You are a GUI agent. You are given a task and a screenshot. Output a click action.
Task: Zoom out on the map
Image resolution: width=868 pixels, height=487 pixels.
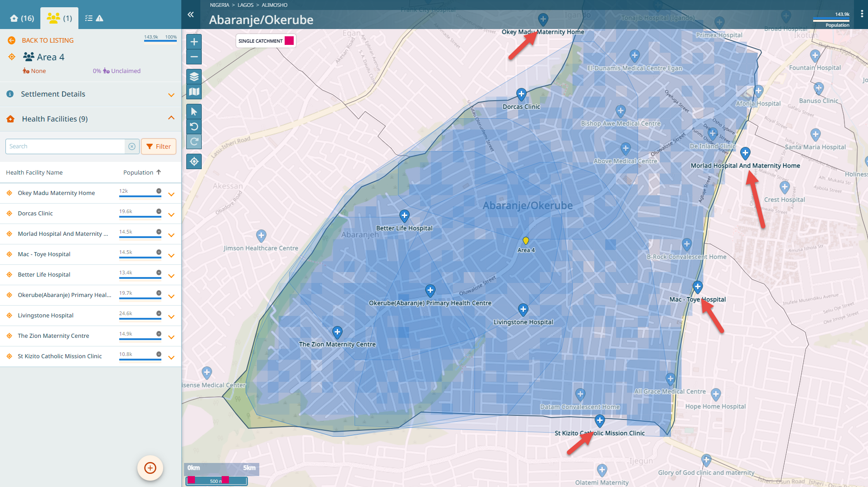(x=194, y=57)
